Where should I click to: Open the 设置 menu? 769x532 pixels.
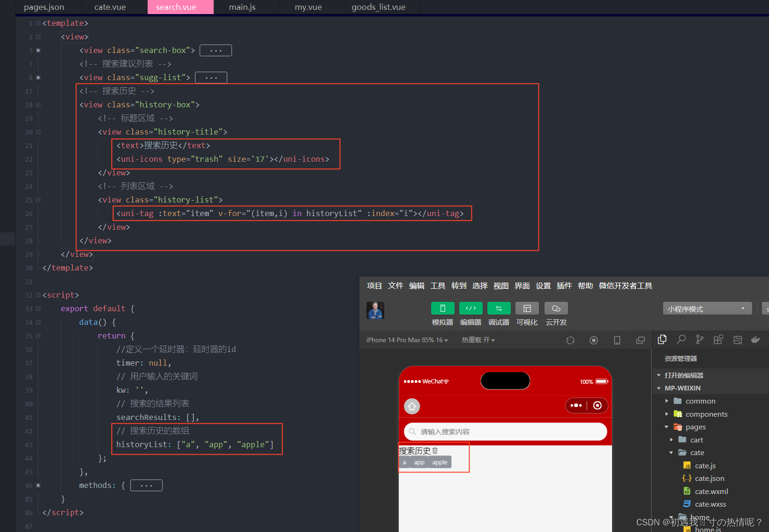click(543, 285)
